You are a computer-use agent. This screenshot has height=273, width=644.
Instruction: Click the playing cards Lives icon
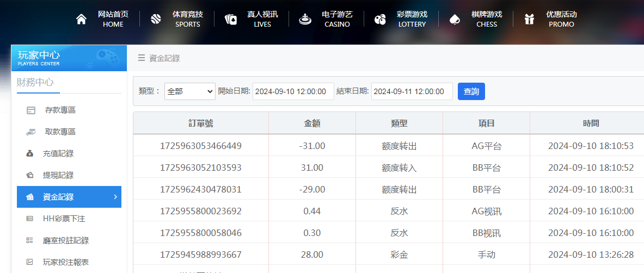pyautogui.click(x=231, y=20)
